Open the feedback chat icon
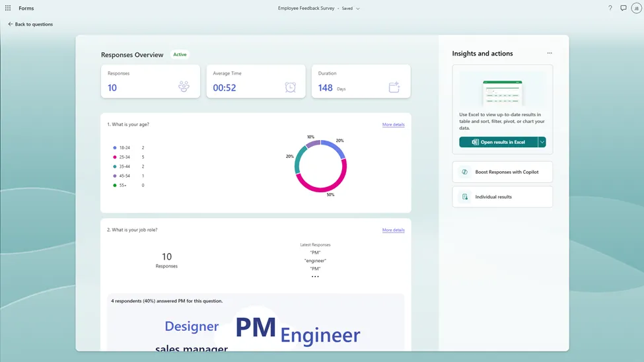Image resolution: width=644 pixels, height=362 pixels. (623, 8)
